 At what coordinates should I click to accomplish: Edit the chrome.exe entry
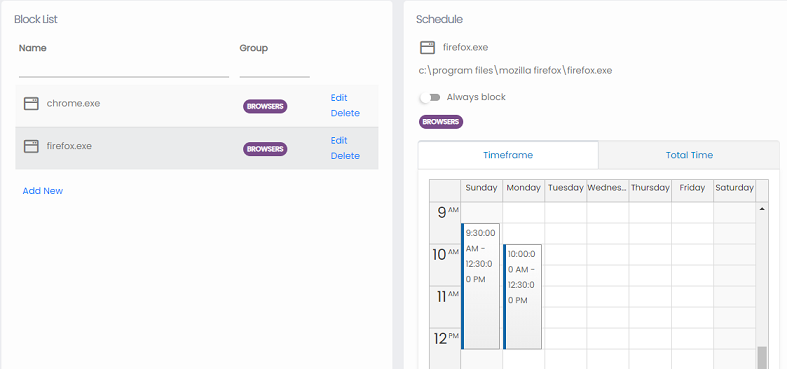coord(339,98)
